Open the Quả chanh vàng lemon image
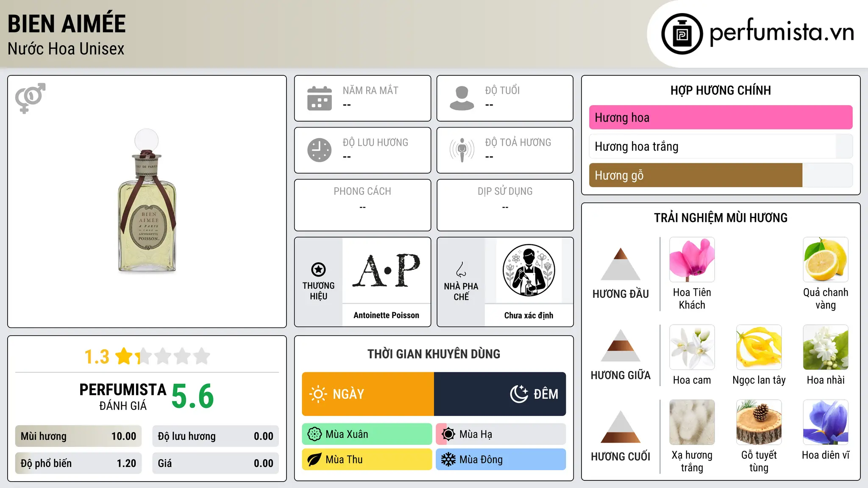 tap(826, 260)
